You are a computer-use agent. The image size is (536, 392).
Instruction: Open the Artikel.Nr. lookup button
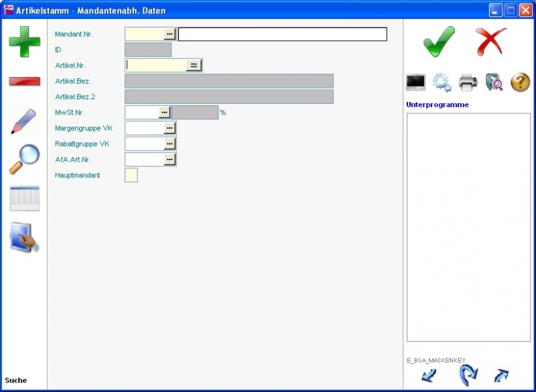coord(194,65)
